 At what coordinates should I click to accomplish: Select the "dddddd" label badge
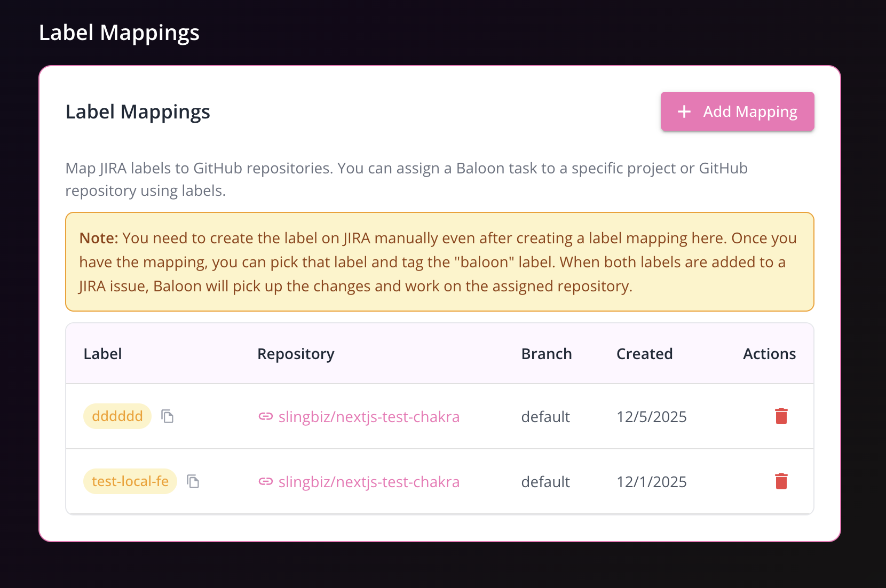point(117,416)
